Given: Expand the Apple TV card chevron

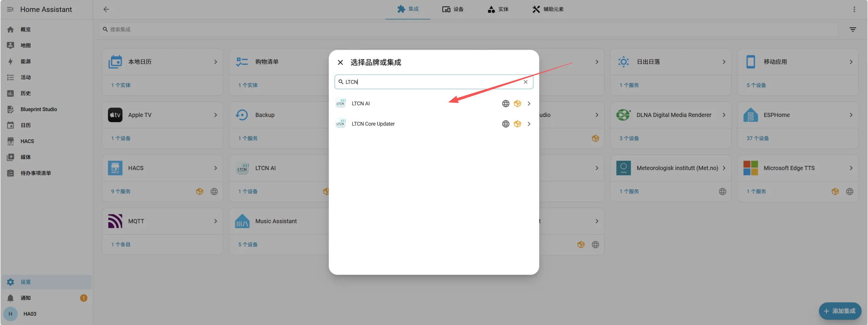Looking at the screenshot, I should click(x=215, y=115).
